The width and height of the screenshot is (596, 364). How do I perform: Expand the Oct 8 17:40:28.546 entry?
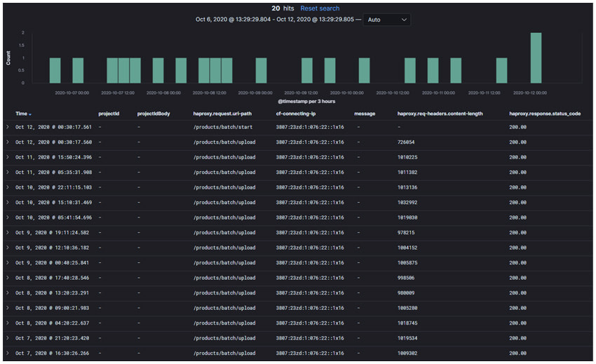tap(8, 278)
